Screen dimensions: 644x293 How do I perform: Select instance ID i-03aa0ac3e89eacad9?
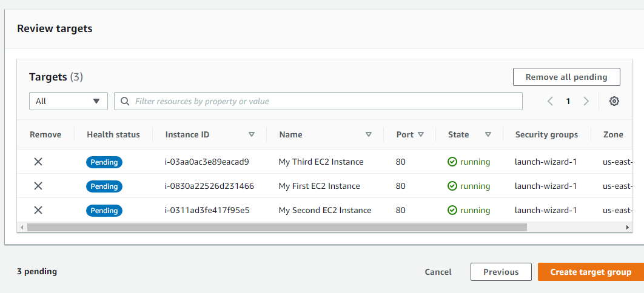pyautogui.click(x=207, y=162)
